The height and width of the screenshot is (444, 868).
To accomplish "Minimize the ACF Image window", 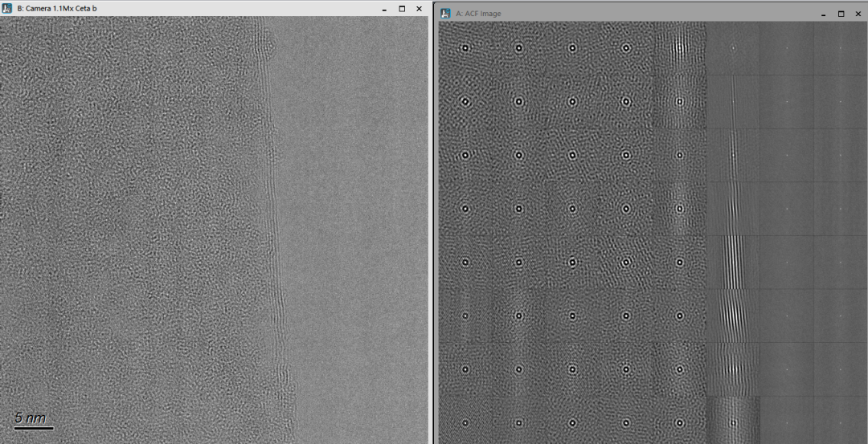I will 824,14.
